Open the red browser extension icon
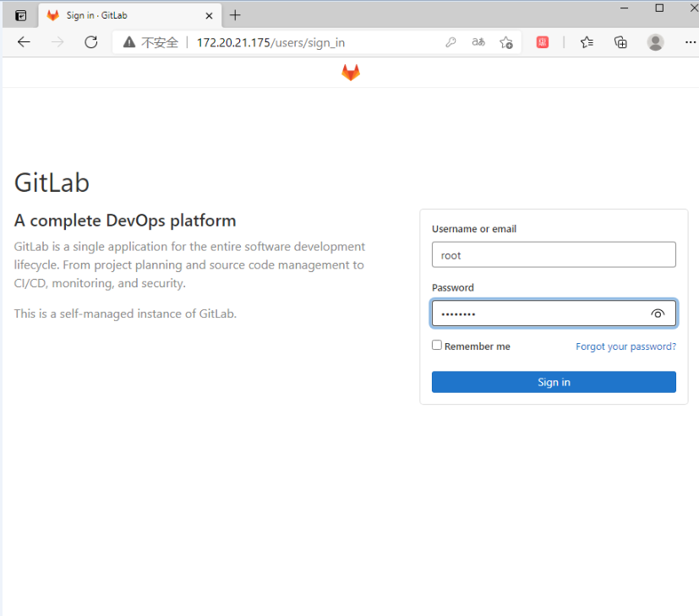Image resolution: width=699 pixels, height=616 pixels. point(542,42)
